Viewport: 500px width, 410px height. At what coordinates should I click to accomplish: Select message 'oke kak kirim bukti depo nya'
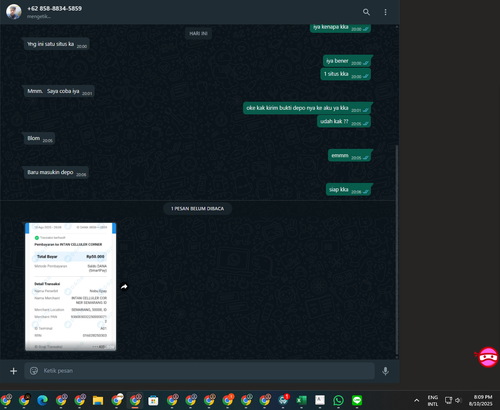tap(307, 108)
